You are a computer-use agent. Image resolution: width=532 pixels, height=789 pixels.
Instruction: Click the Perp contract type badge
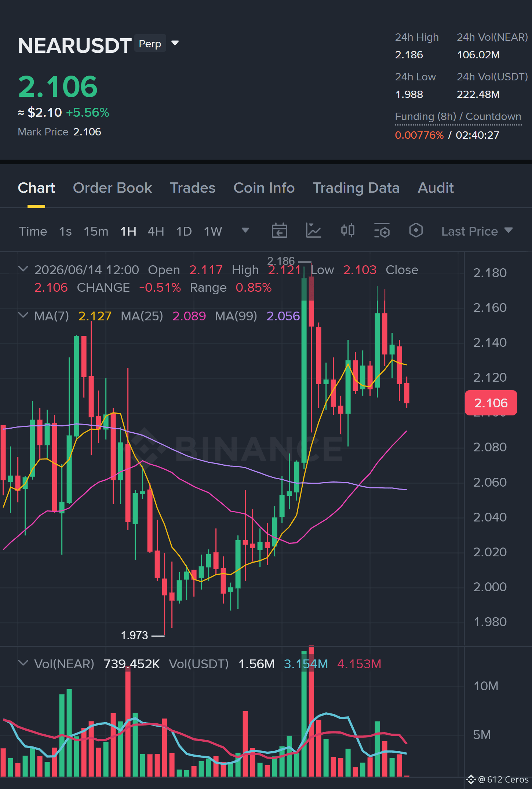150,43
